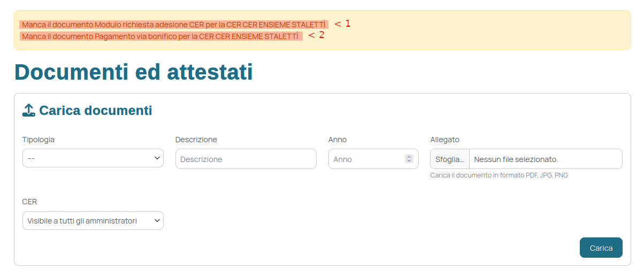Click the CER field label

pyautogui.click(x=29, y=202)
